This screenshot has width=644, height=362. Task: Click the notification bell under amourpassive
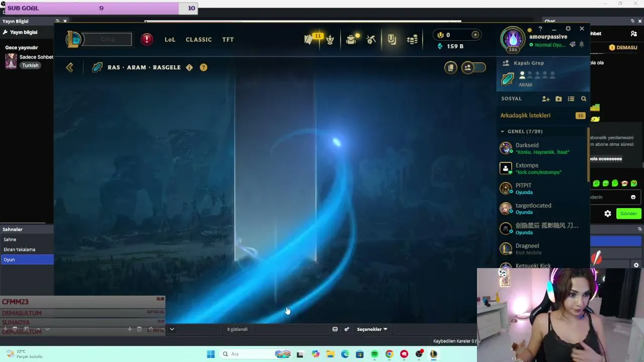pos(582,45)
